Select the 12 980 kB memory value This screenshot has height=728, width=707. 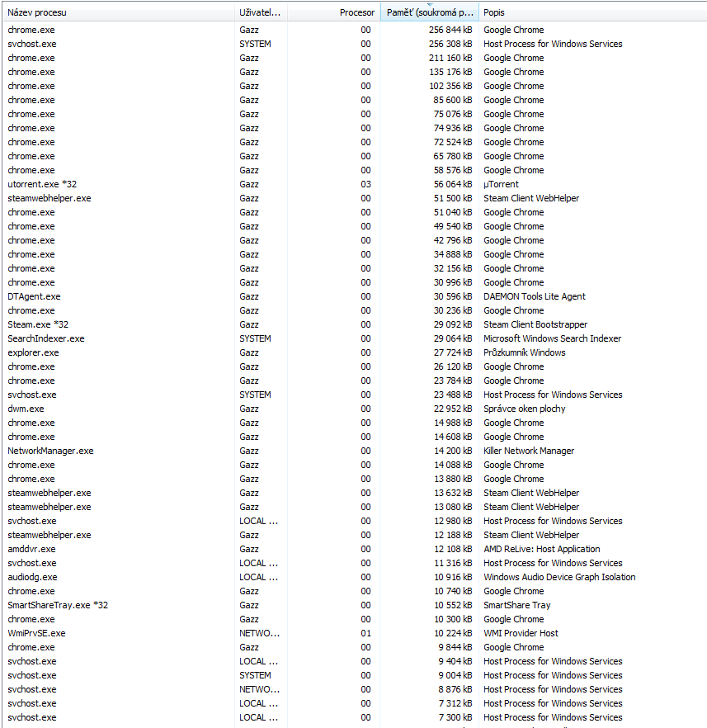[x=453, y=521]
